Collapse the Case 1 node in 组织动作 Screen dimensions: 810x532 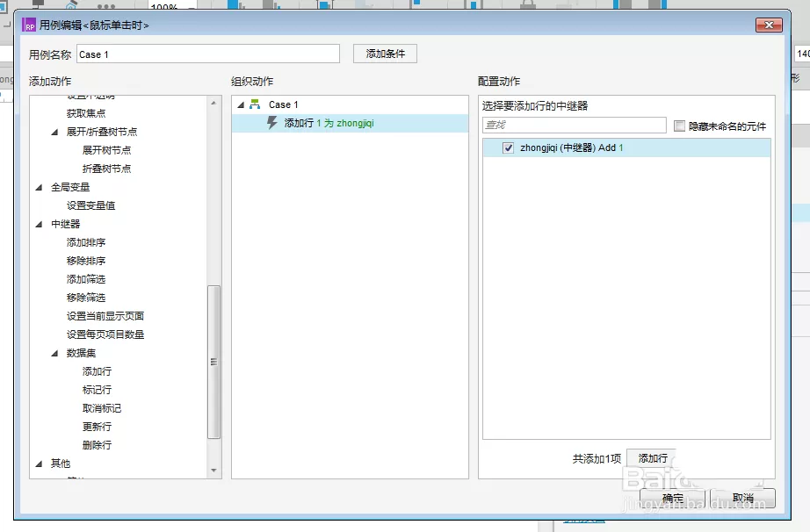pos(241,104)
